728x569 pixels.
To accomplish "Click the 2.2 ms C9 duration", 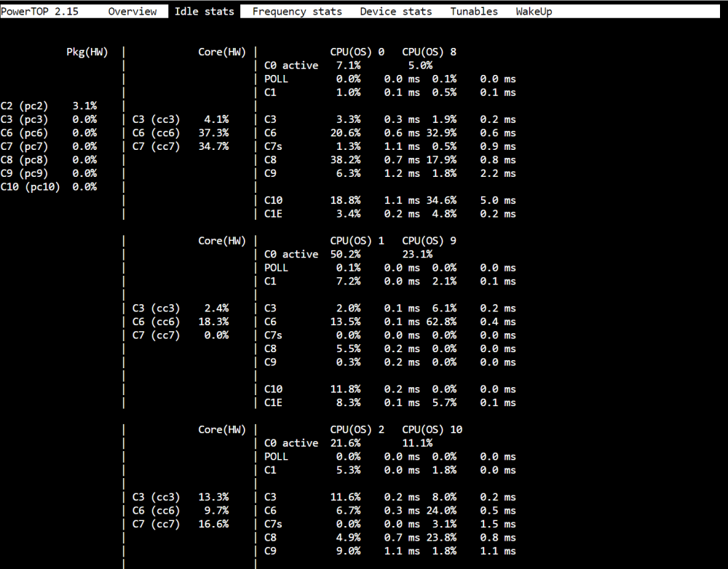I will (498, 173).
